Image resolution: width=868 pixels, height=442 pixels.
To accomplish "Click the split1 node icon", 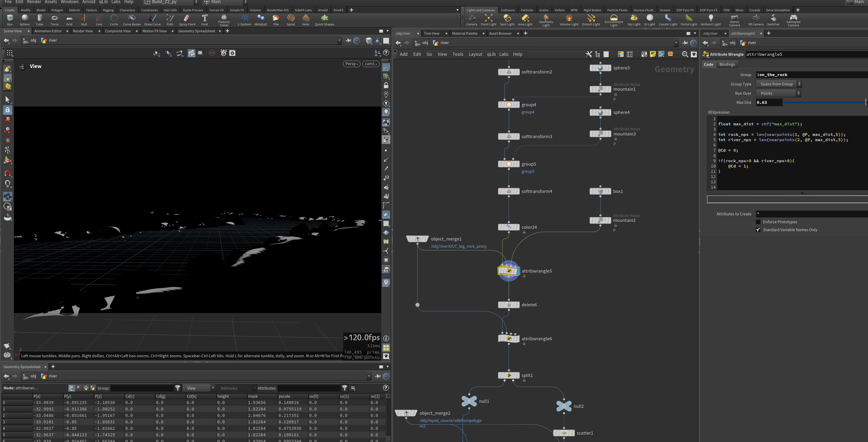I will 508,375.
